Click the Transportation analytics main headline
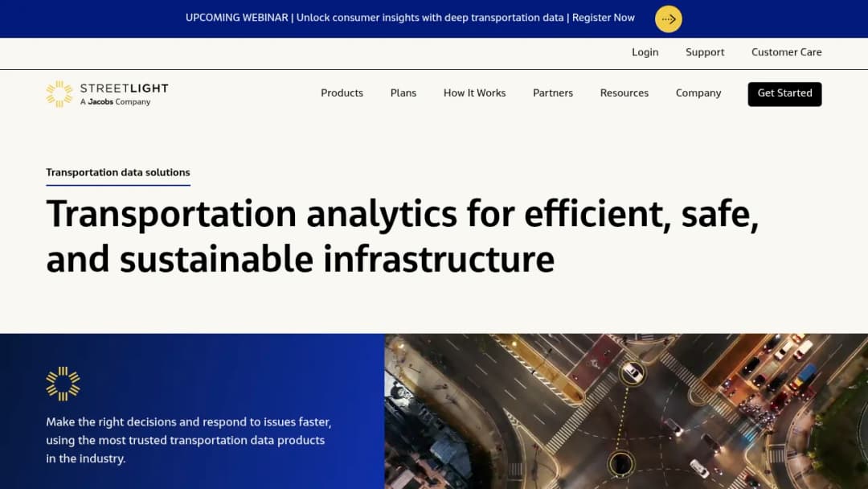Viewport: 868px width, 489px height. (403, 236)
